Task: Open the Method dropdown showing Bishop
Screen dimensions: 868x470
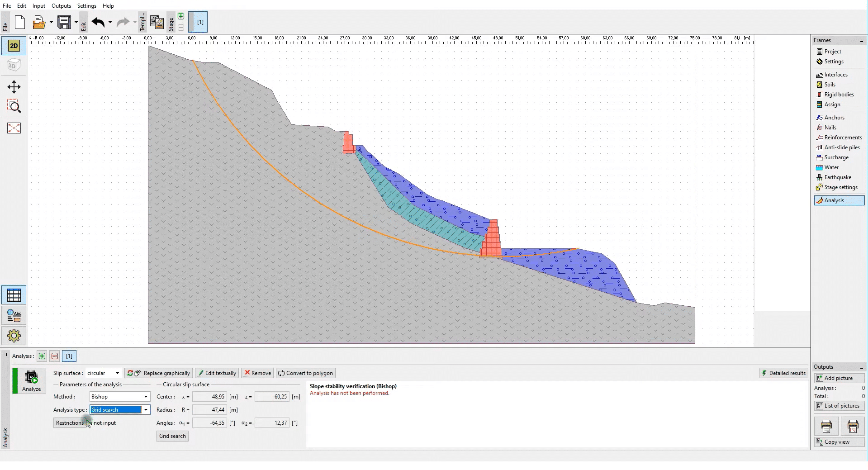Action: tap(119, 397)
